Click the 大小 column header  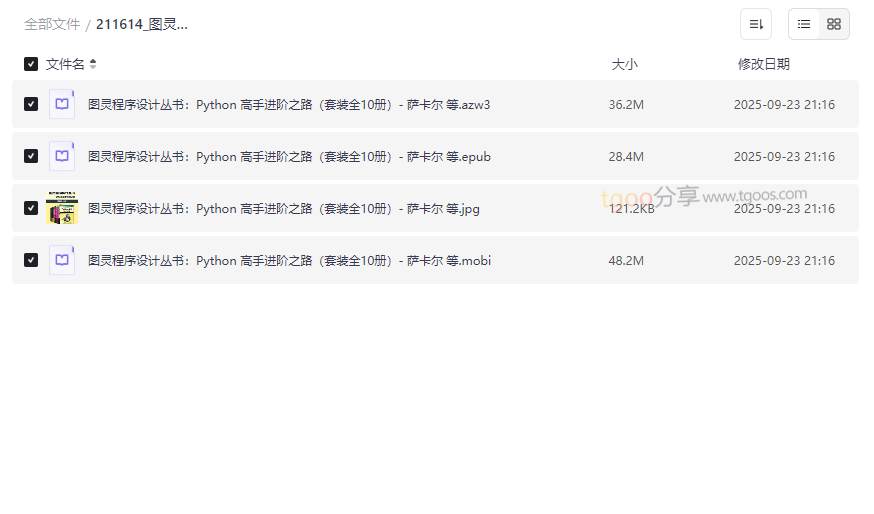(x=624, y=64)
